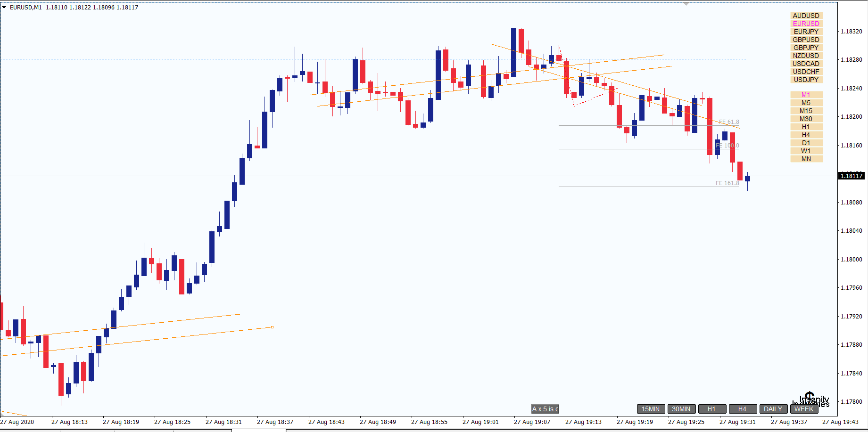Select the W1 weekly timeframe
Viewport: 868px width, 432px height.
click(x=806, y=151)
